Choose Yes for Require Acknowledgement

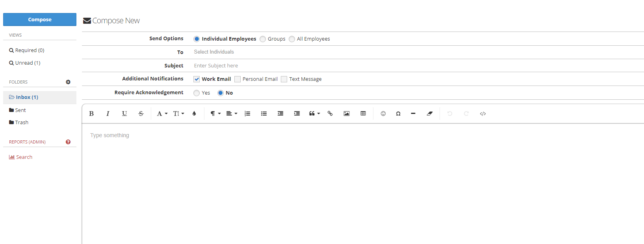point(197,93)
